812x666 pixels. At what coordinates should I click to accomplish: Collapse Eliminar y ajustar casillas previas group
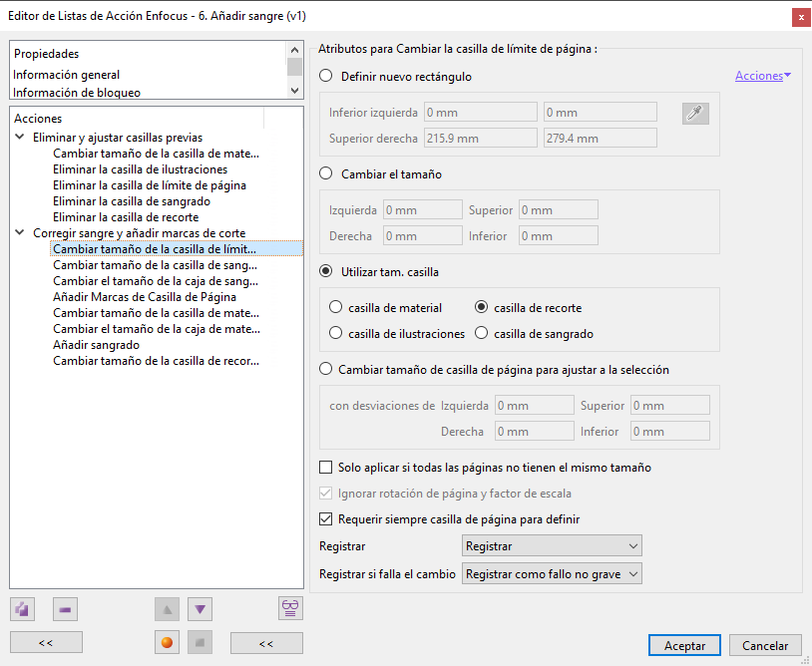tap(20, 138)
